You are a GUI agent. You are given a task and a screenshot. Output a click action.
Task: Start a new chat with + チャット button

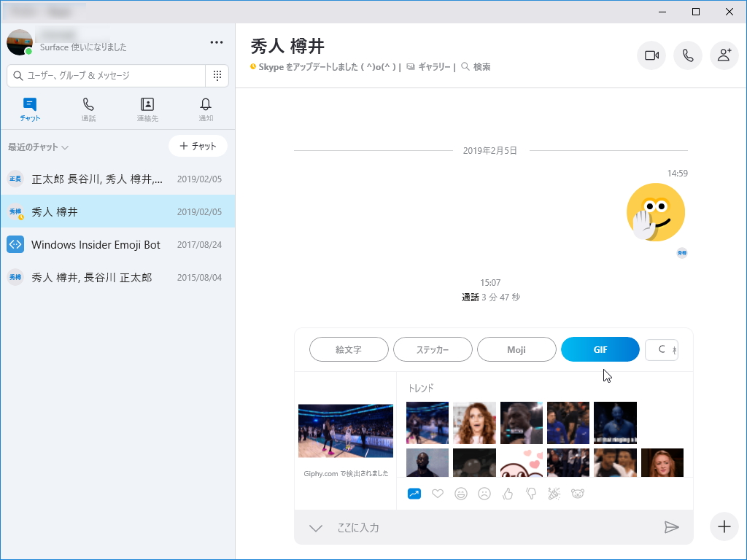(x=198, y=146)
